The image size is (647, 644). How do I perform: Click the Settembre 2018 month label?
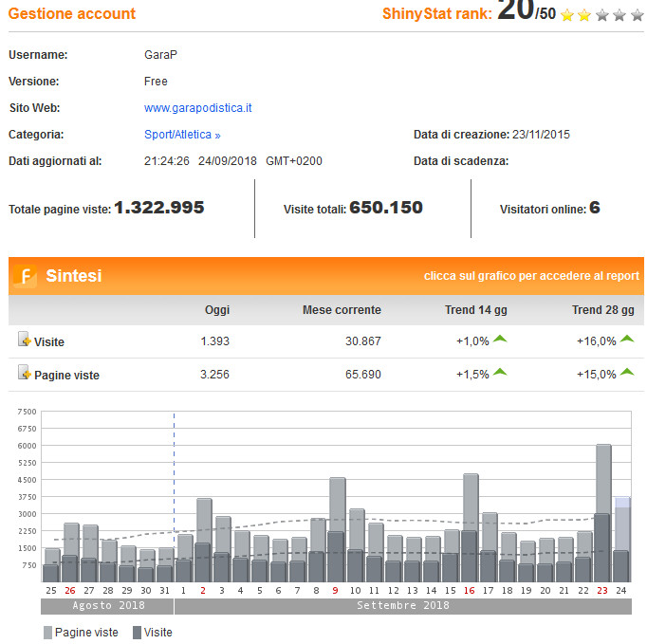point(403,606)
